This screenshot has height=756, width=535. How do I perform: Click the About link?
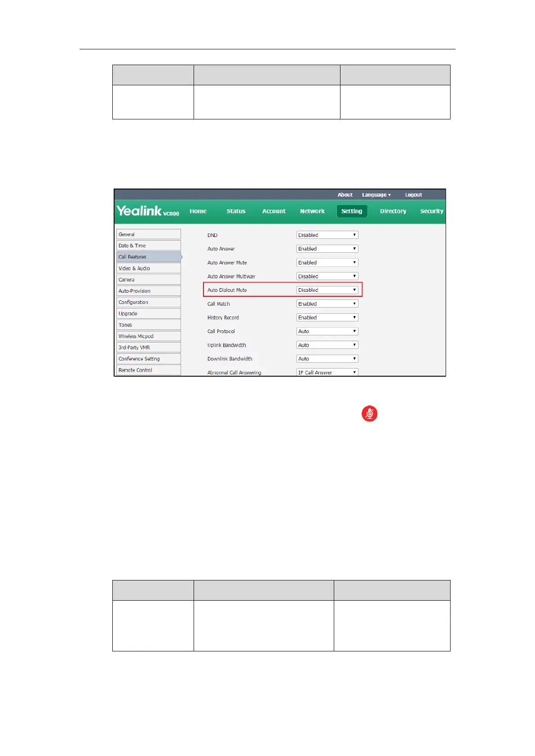point(345,195)
